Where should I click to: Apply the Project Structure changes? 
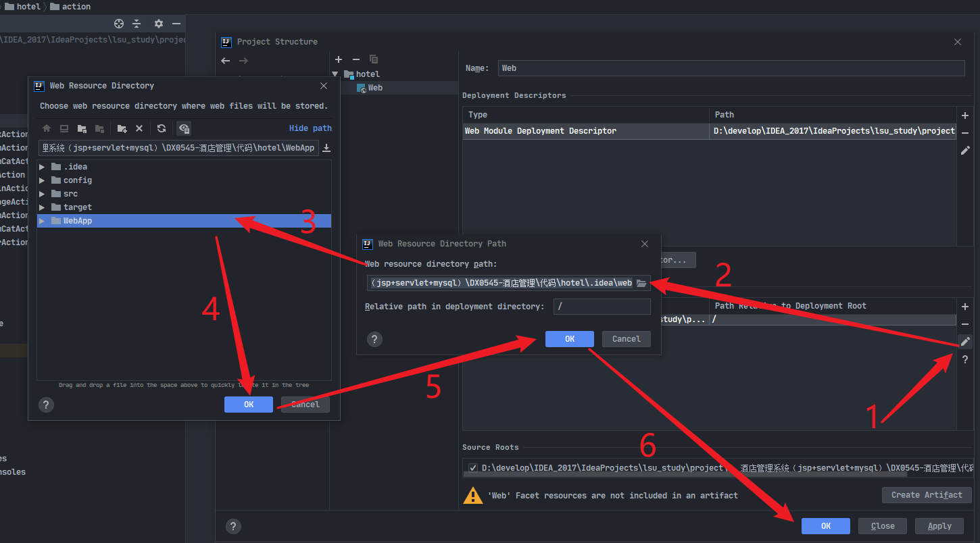click(x=939, y=525)
